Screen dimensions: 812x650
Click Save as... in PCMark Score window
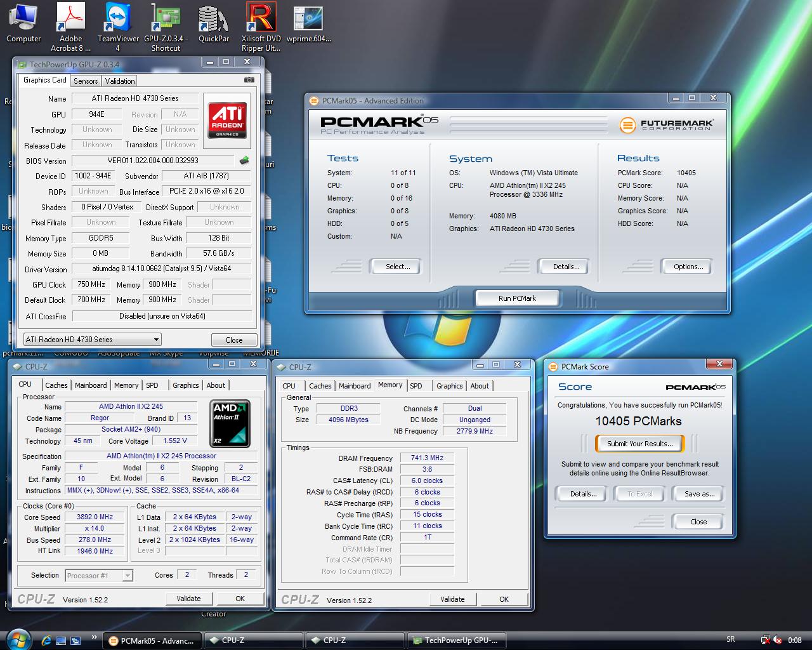coord(699,494)
